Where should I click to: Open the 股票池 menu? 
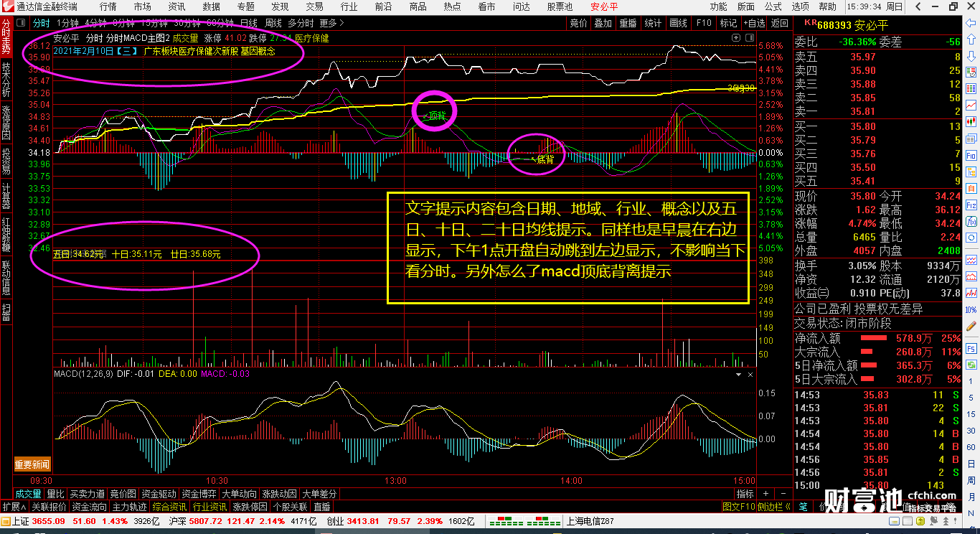click(560, 6)
